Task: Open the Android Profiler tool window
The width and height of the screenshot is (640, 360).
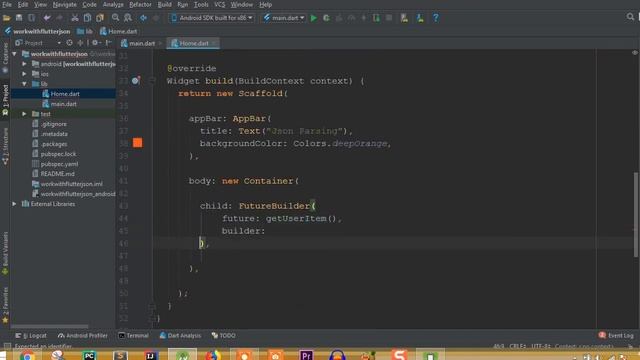Action: pos(83,336)
